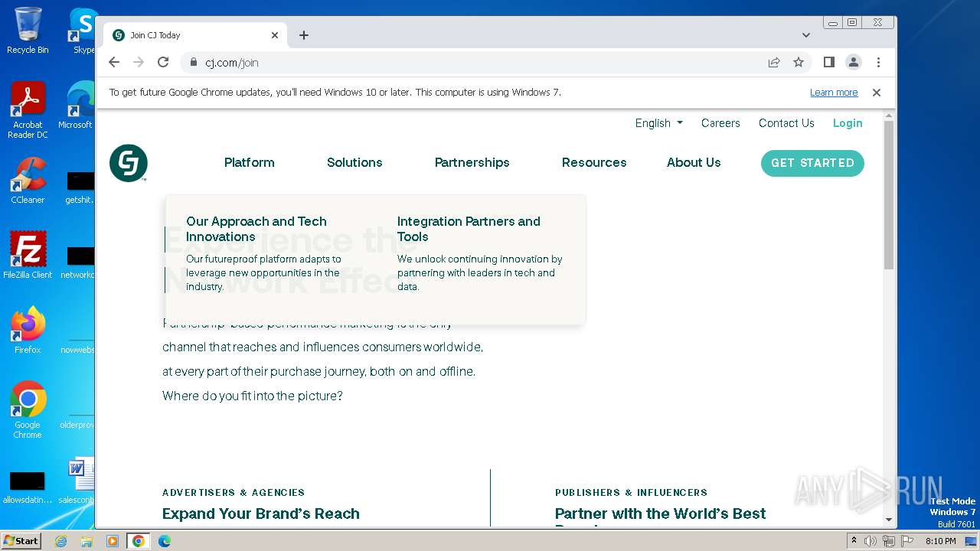
Task: Reload the cj.com/join page
Action: pos(163,62)
